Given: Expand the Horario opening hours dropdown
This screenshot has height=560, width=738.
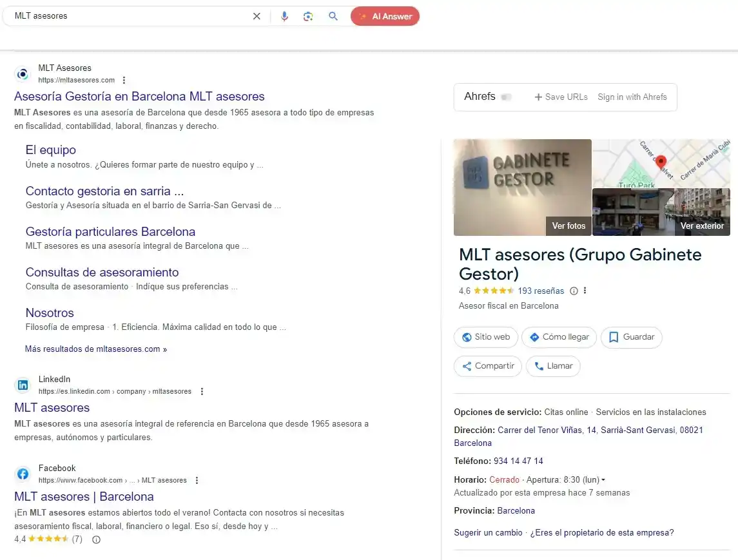Looking at the screenshot, I should [x=603, y=480].
